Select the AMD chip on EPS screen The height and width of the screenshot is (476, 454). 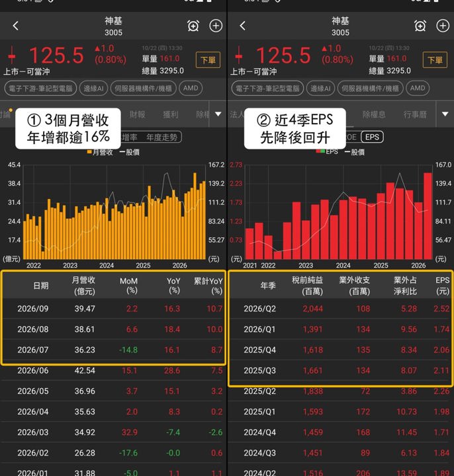(x=418, y=88)
